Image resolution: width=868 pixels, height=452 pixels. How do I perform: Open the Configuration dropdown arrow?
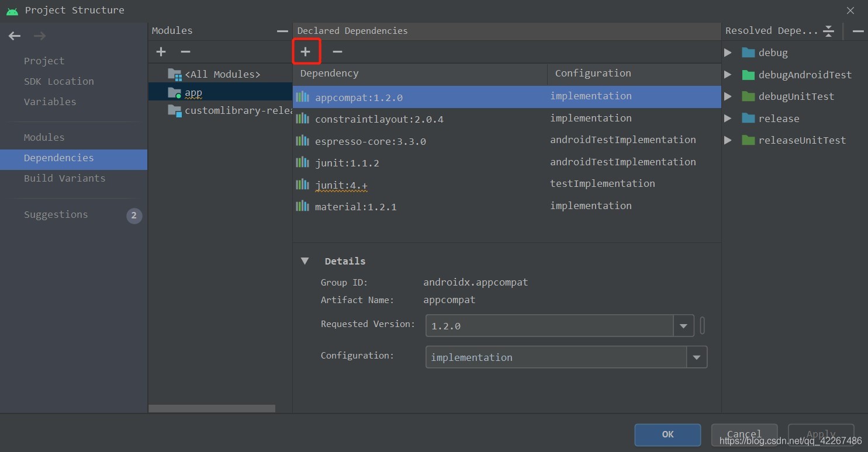click(697, 357)
